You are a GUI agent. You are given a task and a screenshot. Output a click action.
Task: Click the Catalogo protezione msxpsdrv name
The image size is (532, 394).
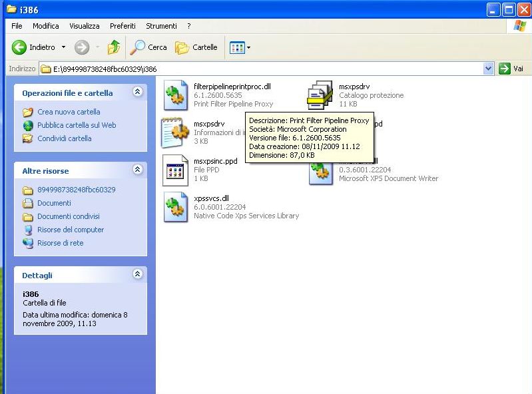click(x=354, y=87)
